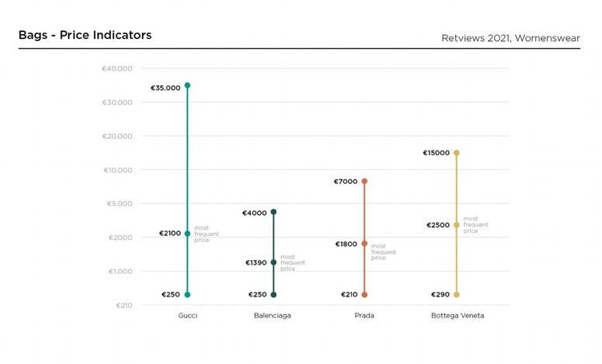Viewport: 602px width, 364px height.
Task: Select Prada's €1800 most frequent price dot
Action: (364, 244)
